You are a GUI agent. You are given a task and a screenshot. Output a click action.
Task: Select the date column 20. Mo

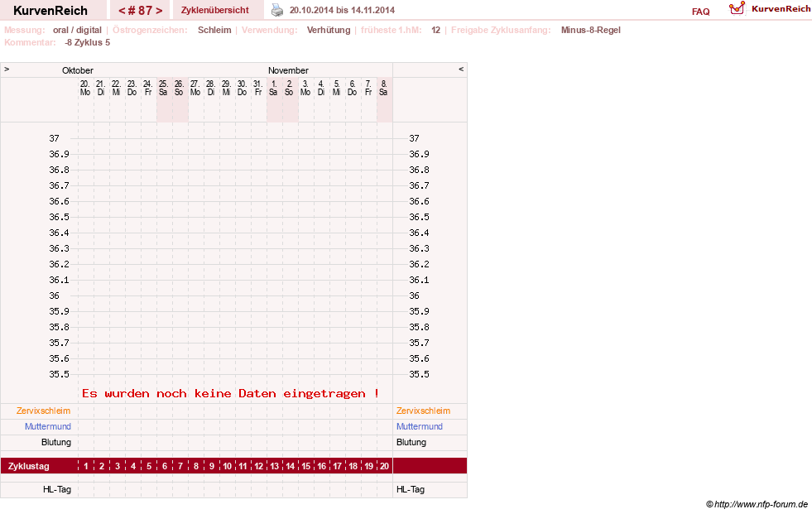click(x=85, y=88)
